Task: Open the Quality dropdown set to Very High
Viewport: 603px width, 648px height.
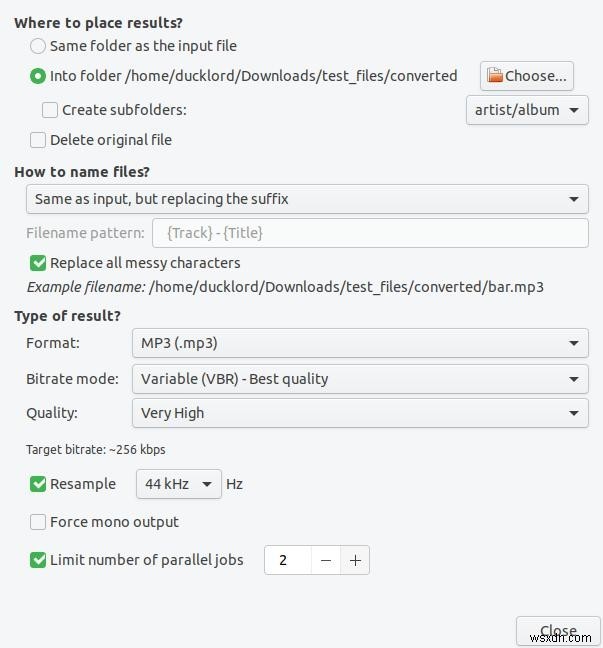Action: pos(360,413)
